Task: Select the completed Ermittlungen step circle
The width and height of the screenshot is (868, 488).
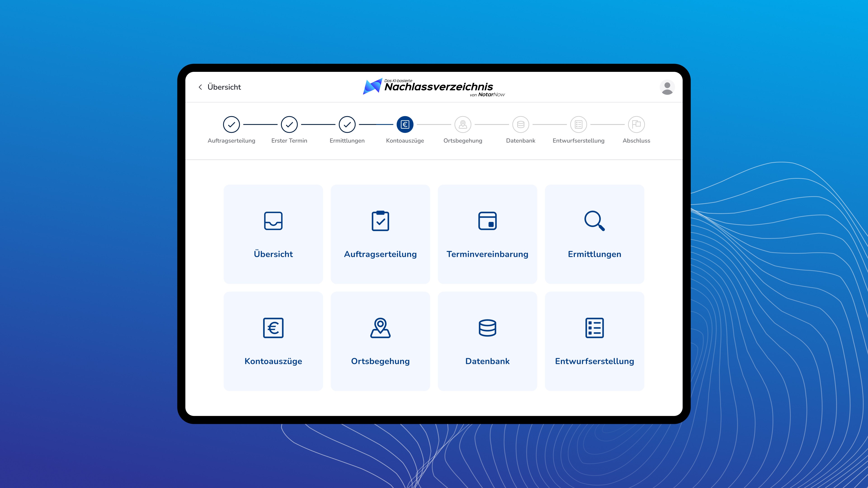Action: coord(347,125)
